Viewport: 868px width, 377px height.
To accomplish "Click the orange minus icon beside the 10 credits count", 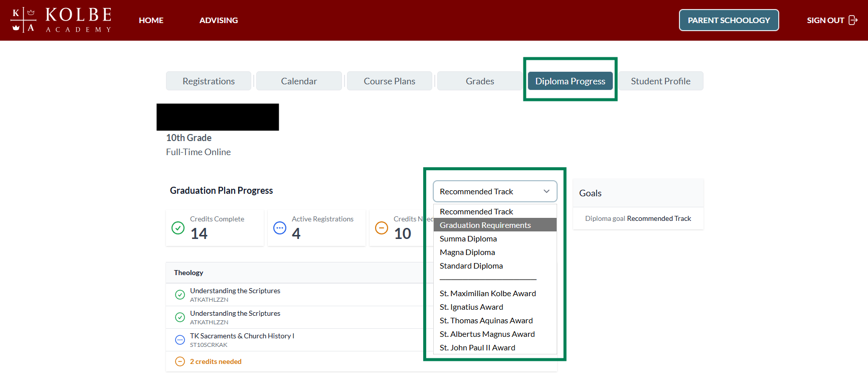I will point(382,228).
